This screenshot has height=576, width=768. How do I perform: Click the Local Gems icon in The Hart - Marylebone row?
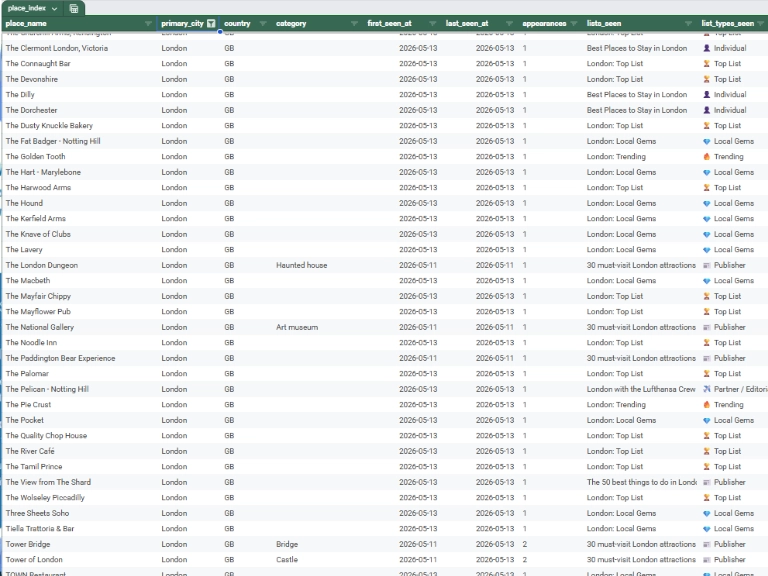706,172
